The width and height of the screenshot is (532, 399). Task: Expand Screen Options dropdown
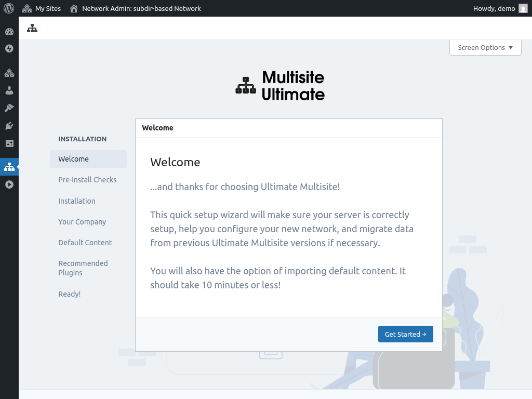tap(485, 47)
